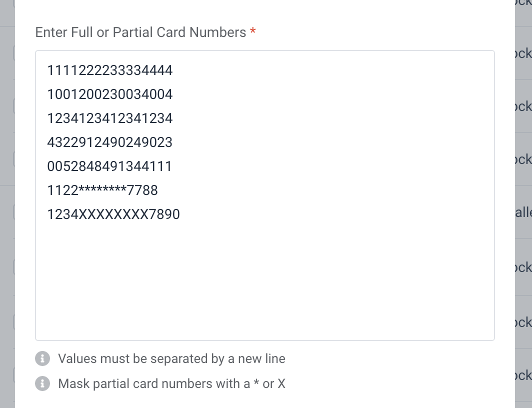Click the trailing 7890 digits of the X-masked card

(164, 214)
